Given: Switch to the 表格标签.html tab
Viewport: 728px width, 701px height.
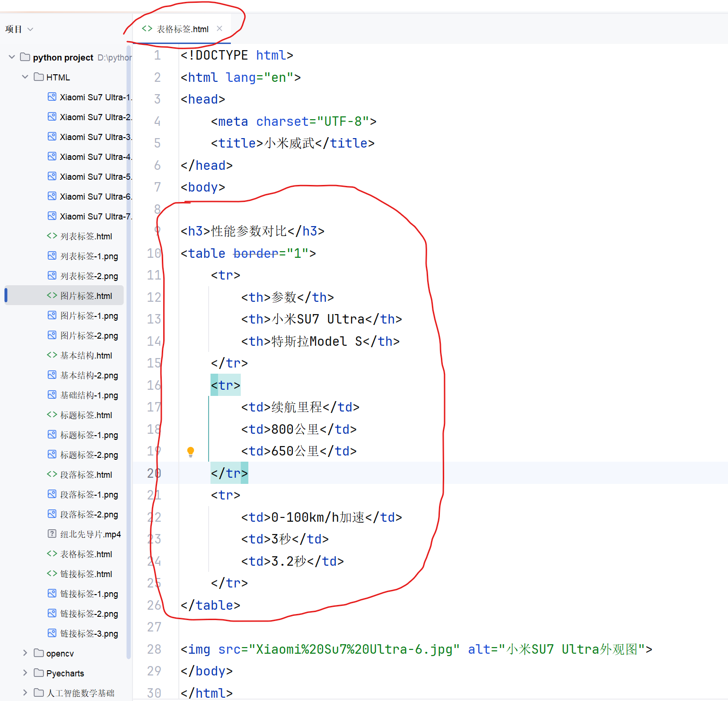Looking at the screenshot, I should (183, 29).
